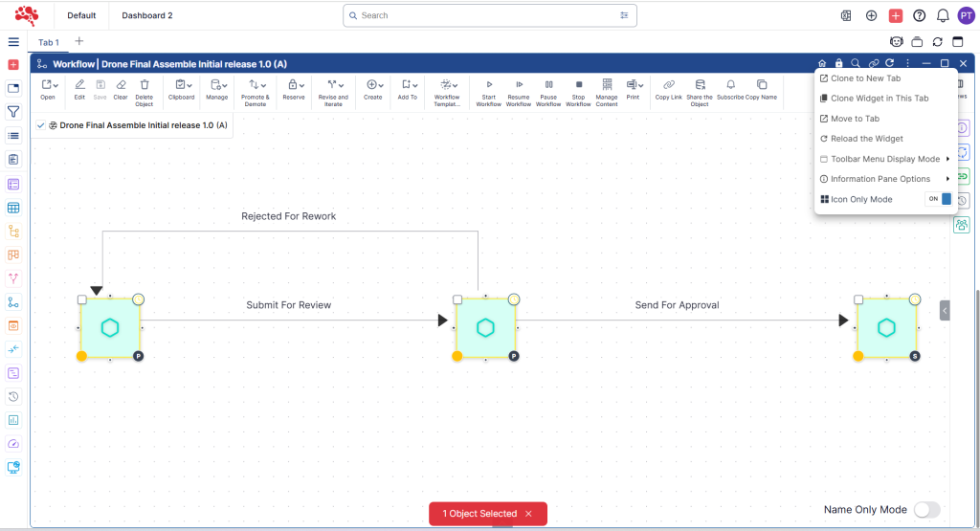Click the Resume Workflow icon
980x531 pixels.
[x=518, y=85]
